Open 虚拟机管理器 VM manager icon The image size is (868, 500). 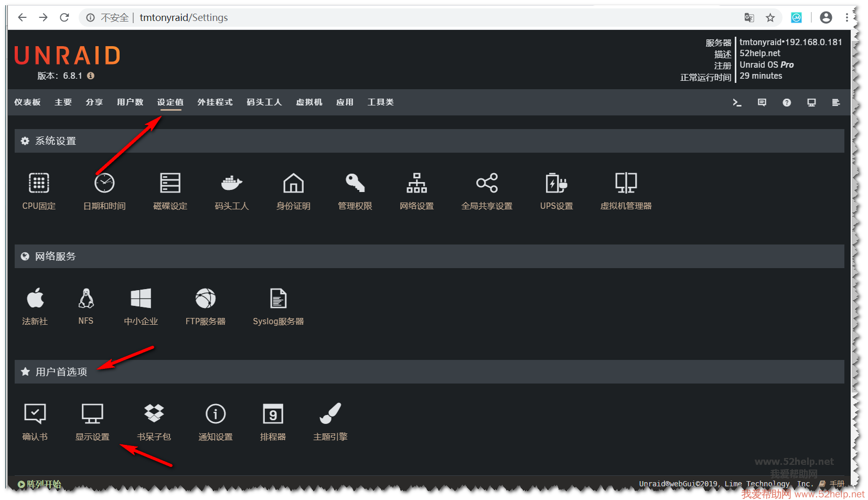626,183
